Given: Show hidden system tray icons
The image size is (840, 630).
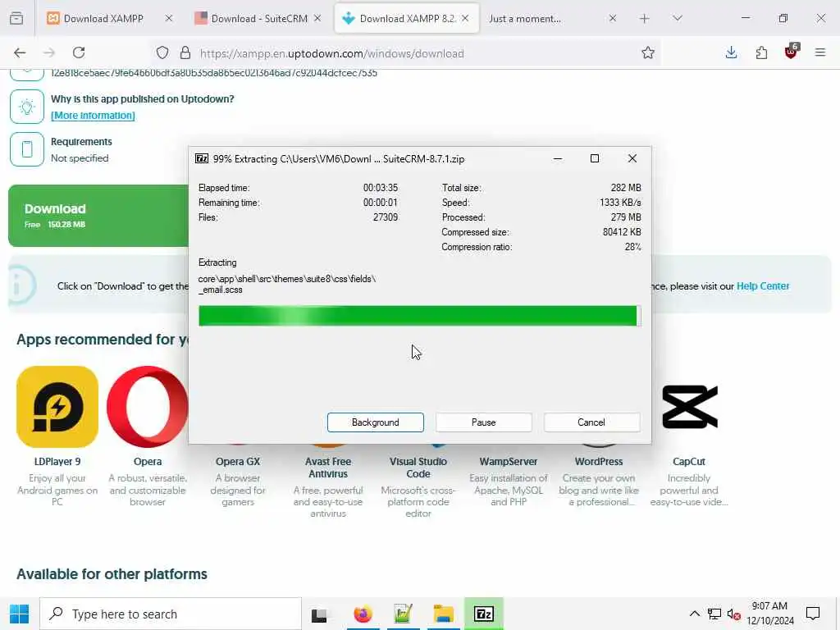Looking at the screenshot, I should (x=694, y=614).
